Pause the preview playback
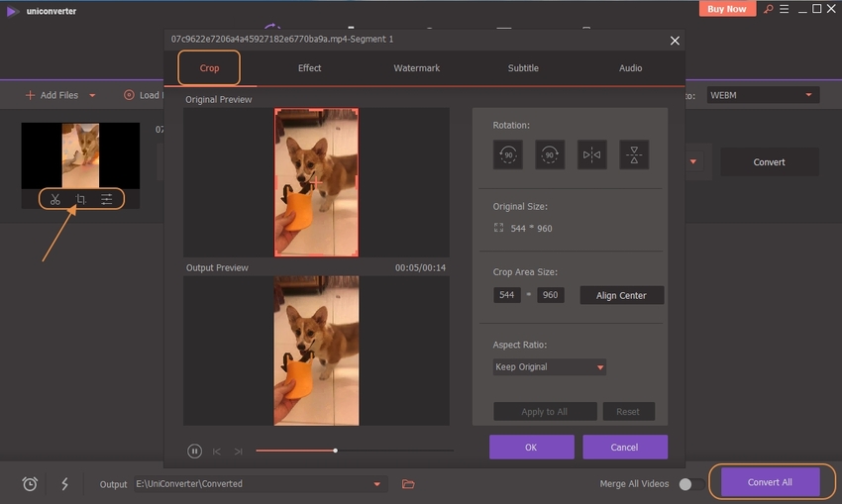Image resolution: width=842 pixels, height=504 pixels. [195, 451]
